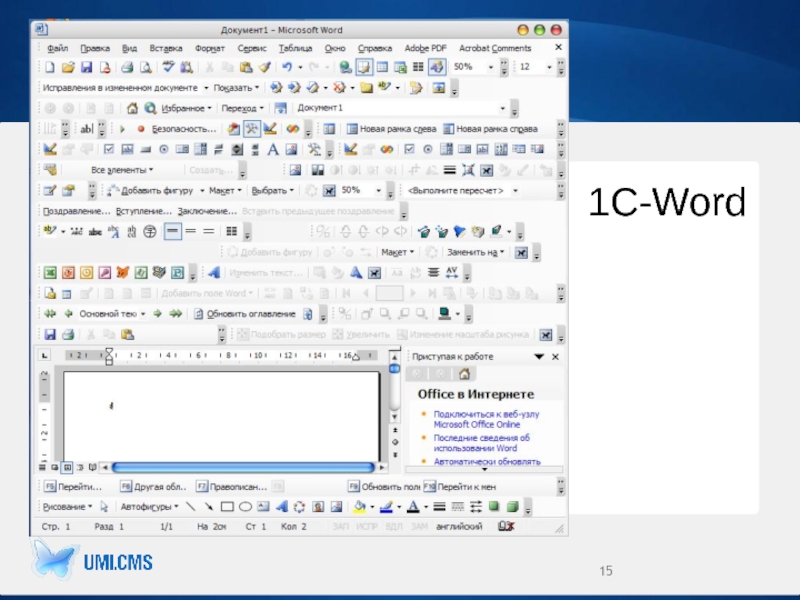Click the Home icon in the Приступая к работе pane
Viewport: 800px width, 600px height.
[464, 374]
